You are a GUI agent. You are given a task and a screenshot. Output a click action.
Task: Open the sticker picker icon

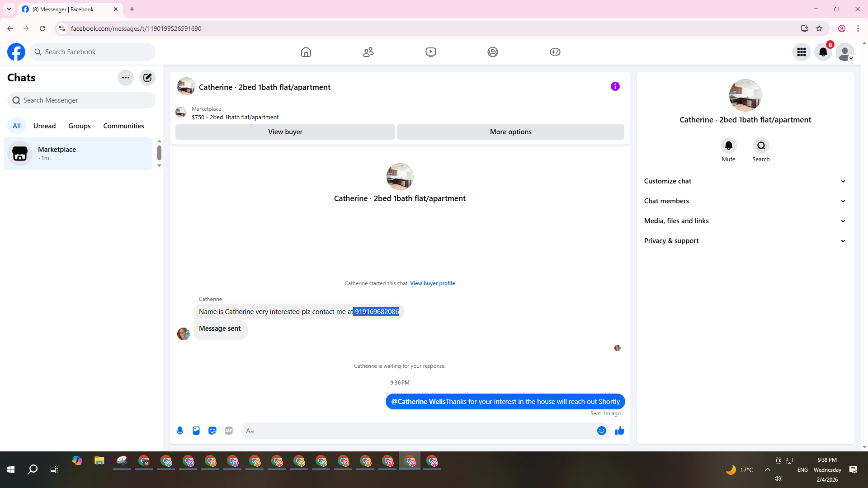coord(212,431)
